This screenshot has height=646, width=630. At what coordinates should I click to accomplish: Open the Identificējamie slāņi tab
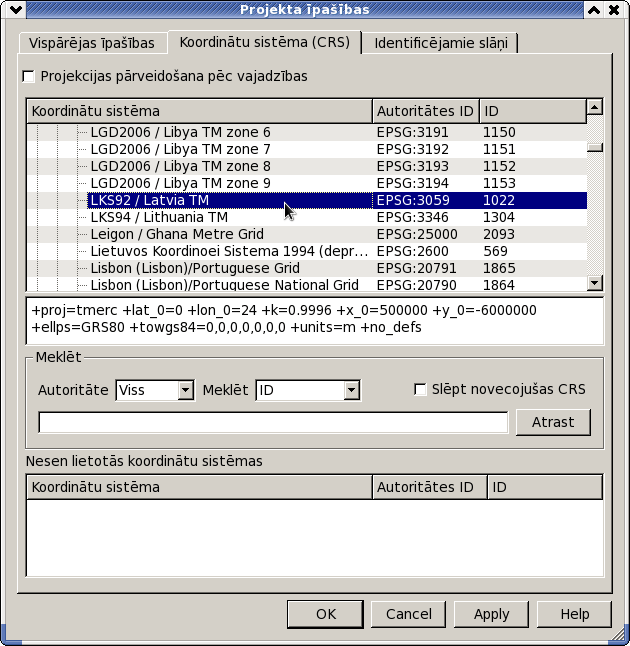pos(440,43)
